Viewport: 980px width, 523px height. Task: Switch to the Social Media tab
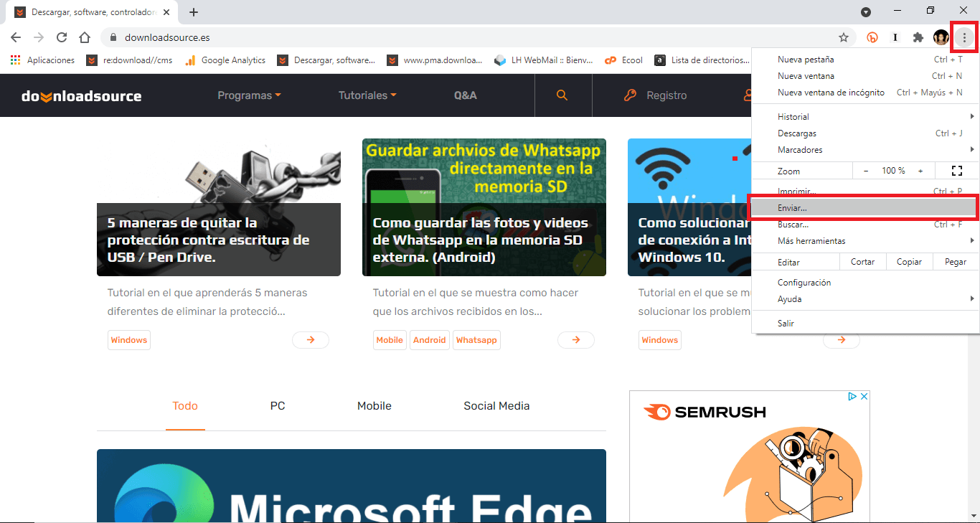(x=496, y=406)
